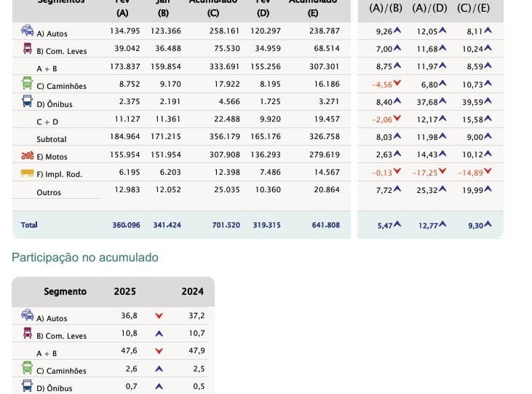The image size is (532, 394).
Task: Click the Caminhões icon in Participação table
Action: [x=28, y=368]
